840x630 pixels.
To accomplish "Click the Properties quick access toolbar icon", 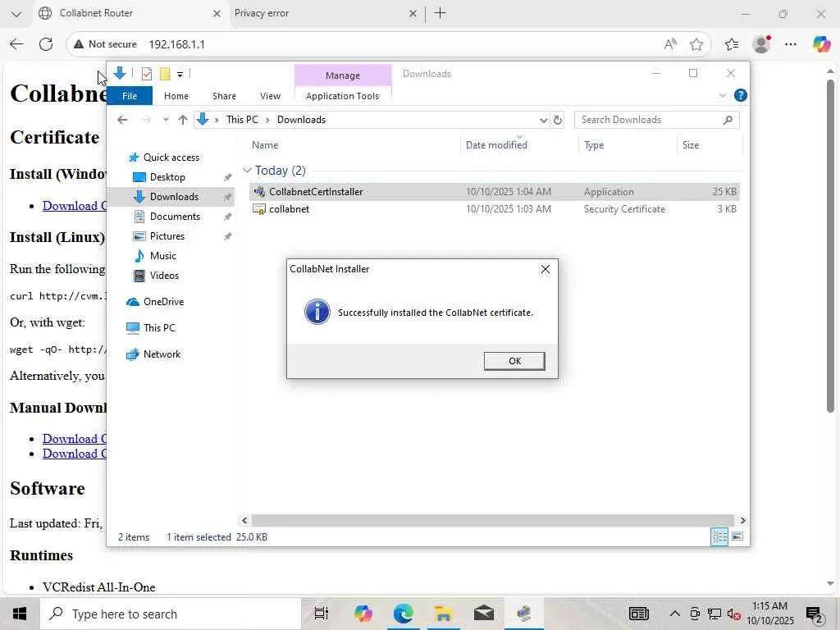I will click(146, 74).
